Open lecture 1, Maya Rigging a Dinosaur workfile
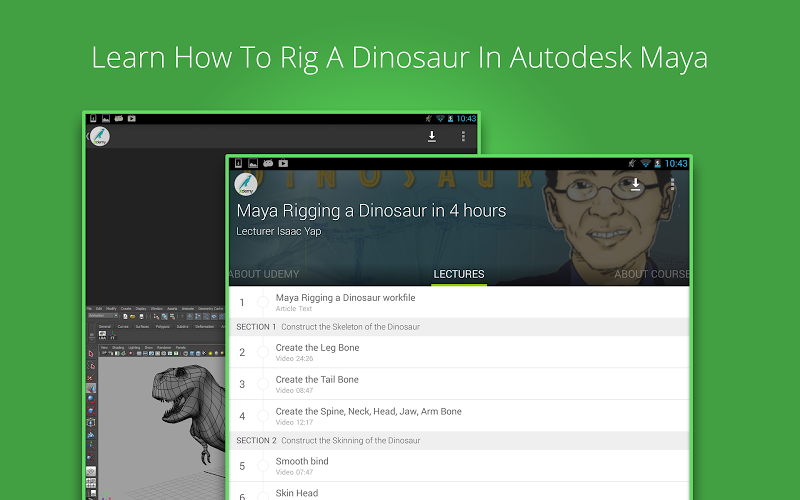800x500 pixels. pos(345,302)
